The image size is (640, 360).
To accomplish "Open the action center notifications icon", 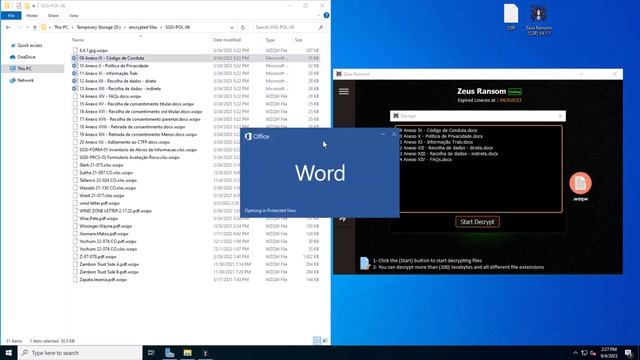I will 629,353.
